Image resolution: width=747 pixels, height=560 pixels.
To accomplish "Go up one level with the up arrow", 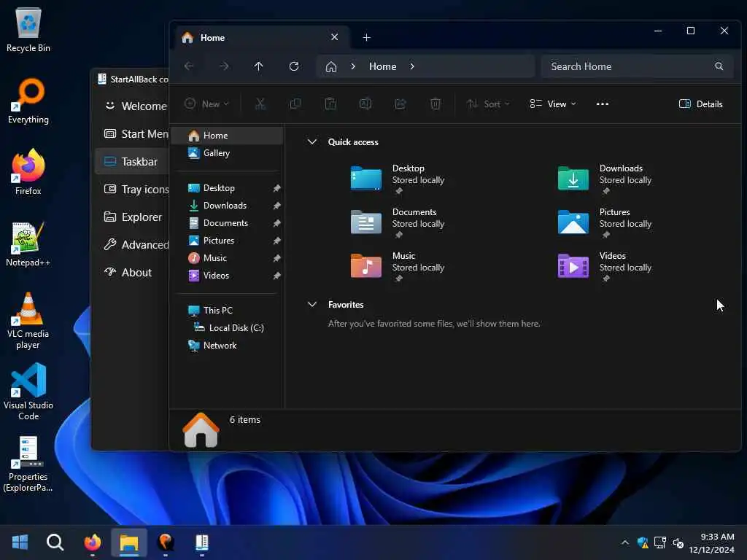I will coord(259,66).
